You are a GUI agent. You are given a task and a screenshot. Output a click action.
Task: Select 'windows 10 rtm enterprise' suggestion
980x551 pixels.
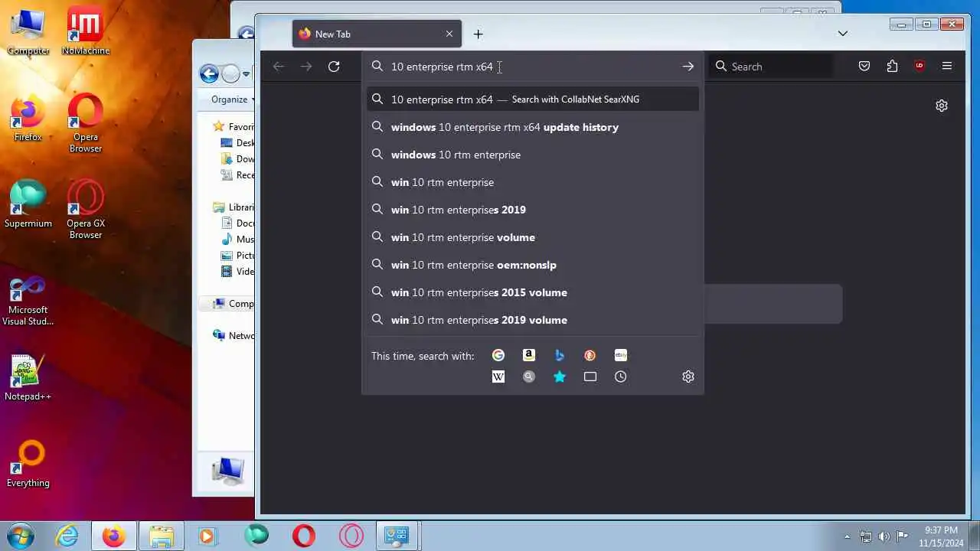[533, 155]
